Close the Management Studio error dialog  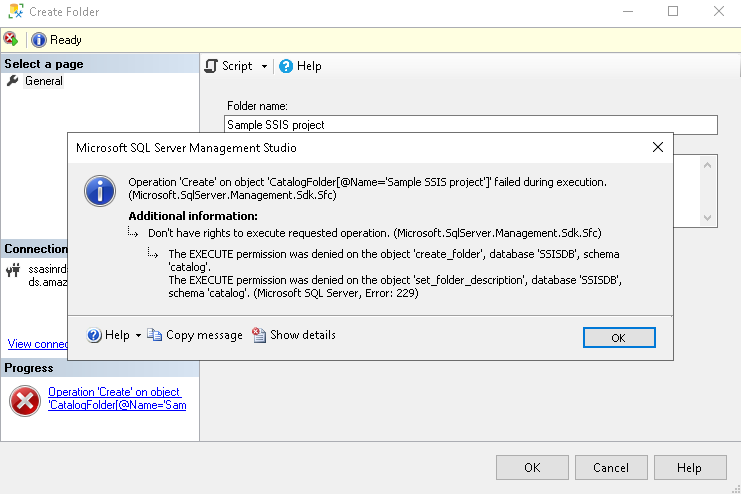click(x=657, y=147)
